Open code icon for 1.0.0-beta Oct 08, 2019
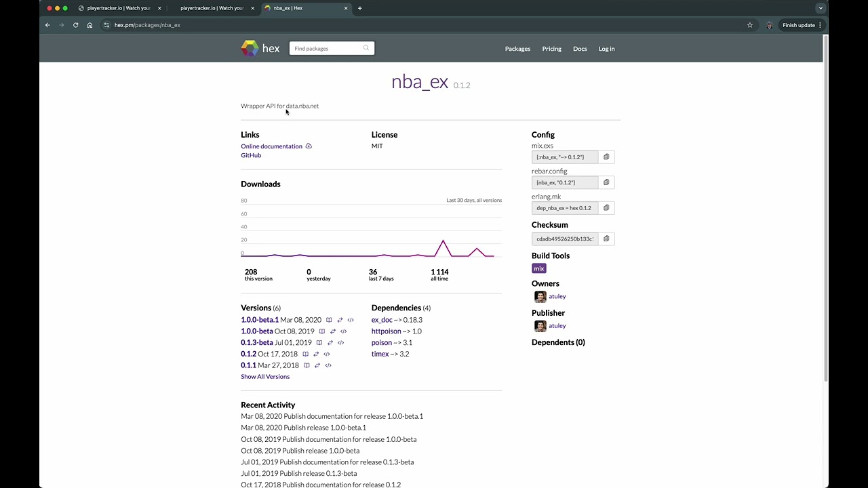The image size is (868, 488). pos(343,331)
